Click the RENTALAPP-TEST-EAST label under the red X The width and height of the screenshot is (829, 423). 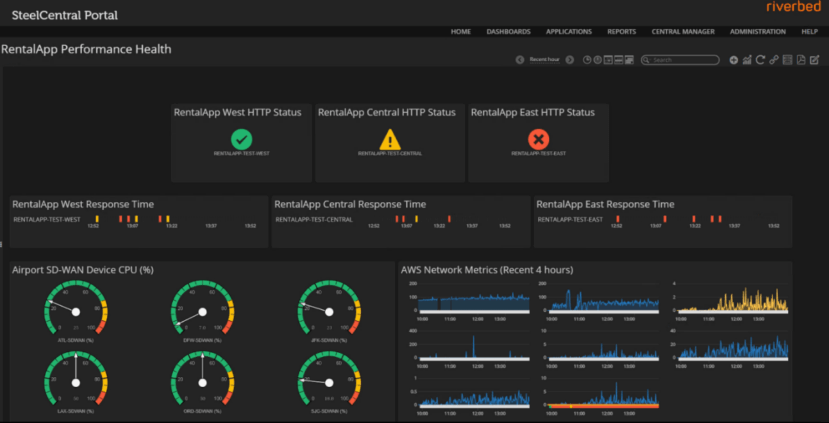[x=538, y=154]
